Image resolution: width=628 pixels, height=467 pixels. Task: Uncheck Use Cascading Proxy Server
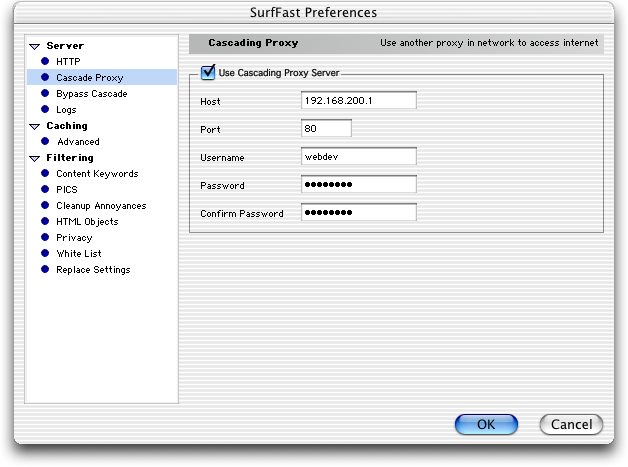208,72
